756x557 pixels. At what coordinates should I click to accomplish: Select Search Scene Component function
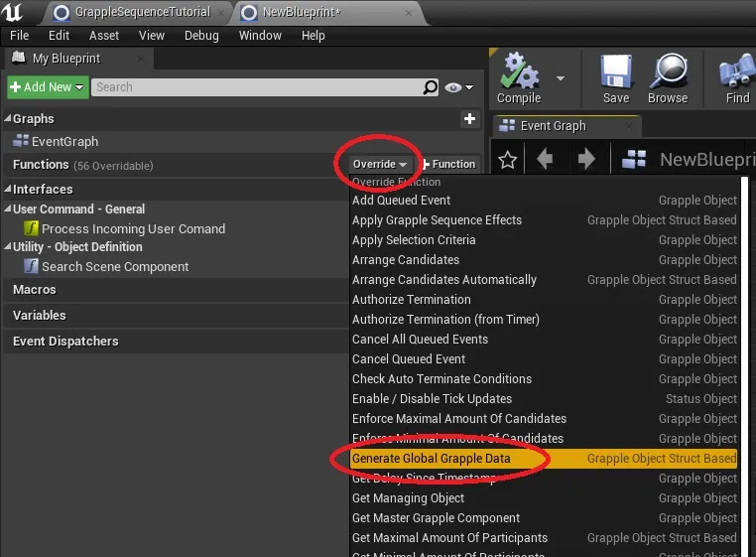(115, 266)
